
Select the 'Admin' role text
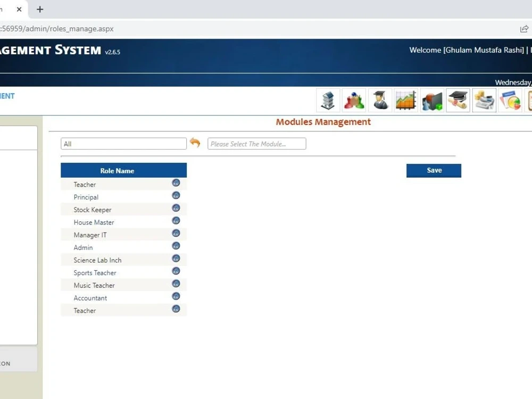point(83,247)
